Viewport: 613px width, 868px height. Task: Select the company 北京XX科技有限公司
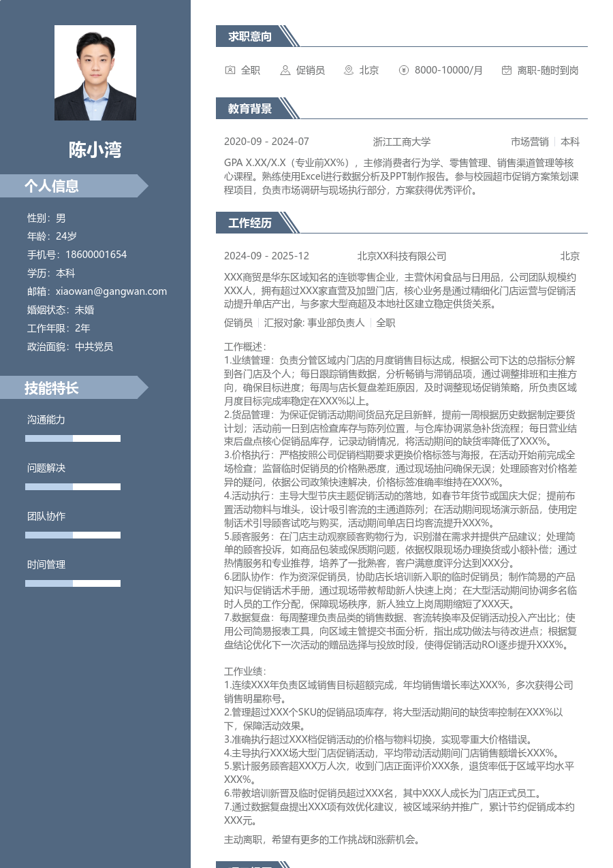click(400, 257)
